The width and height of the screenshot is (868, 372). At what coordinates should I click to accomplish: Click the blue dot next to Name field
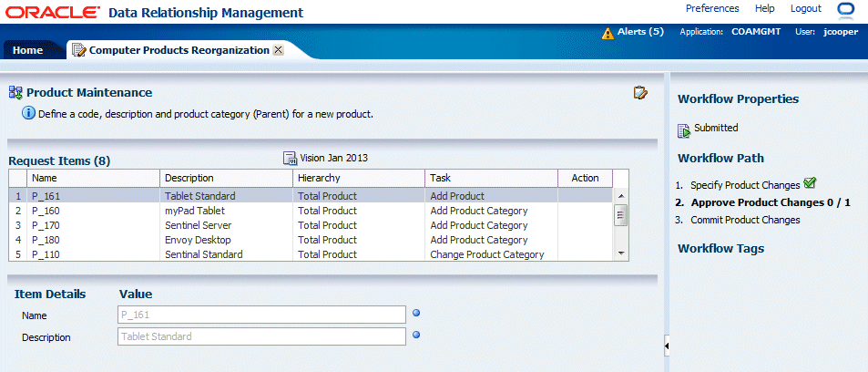coord(416,314)
